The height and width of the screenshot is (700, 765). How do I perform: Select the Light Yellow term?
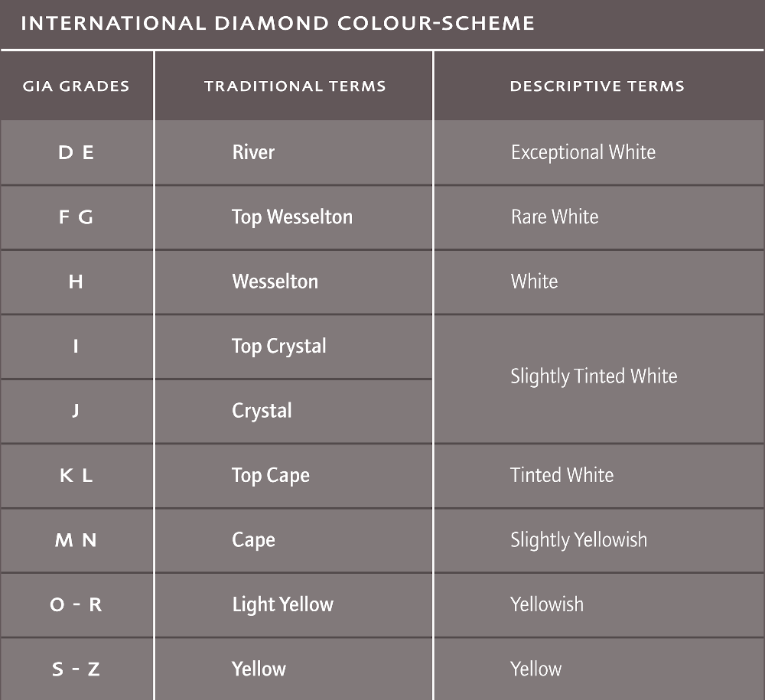[283, 604]
